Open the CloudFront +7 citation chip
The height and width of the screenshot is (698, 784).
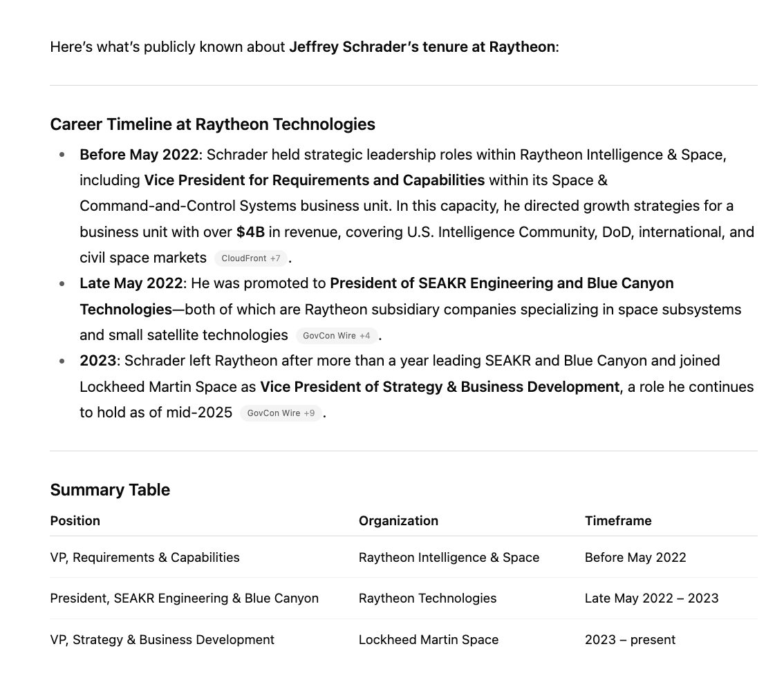250,258
